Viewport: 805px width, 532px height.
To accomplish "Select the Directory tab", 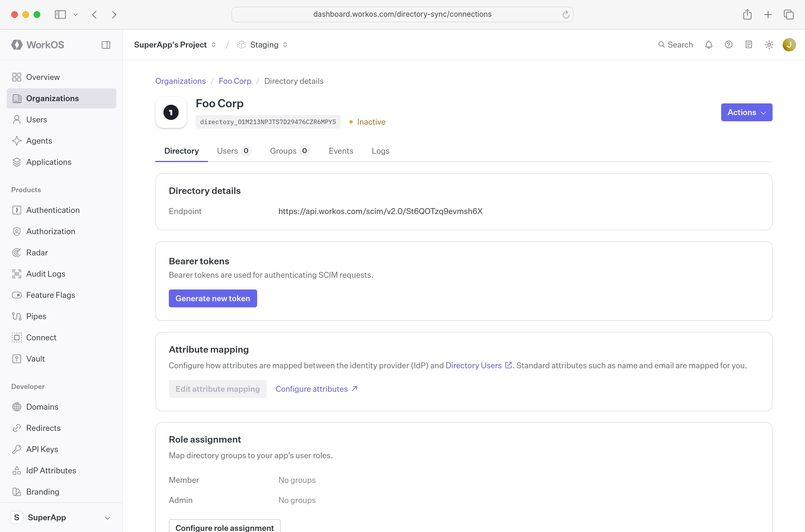I will coord(182,151).
